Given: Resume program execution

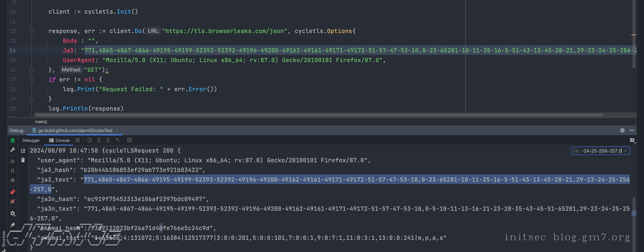Looking at the screenshot, I should pos(13,161).
